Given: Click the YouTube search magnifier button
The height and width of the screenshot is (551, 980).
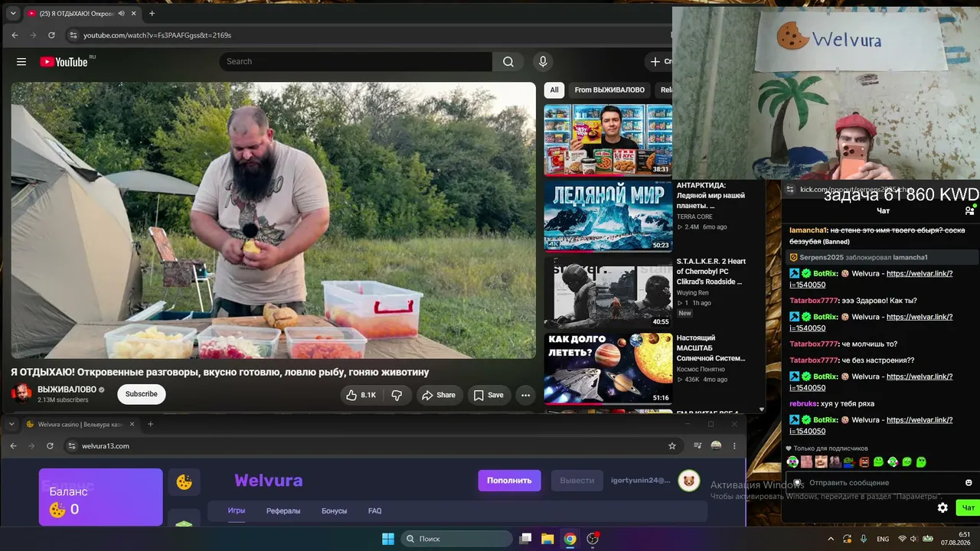Looking at the screenshot, I should click(x=508, y=62).
